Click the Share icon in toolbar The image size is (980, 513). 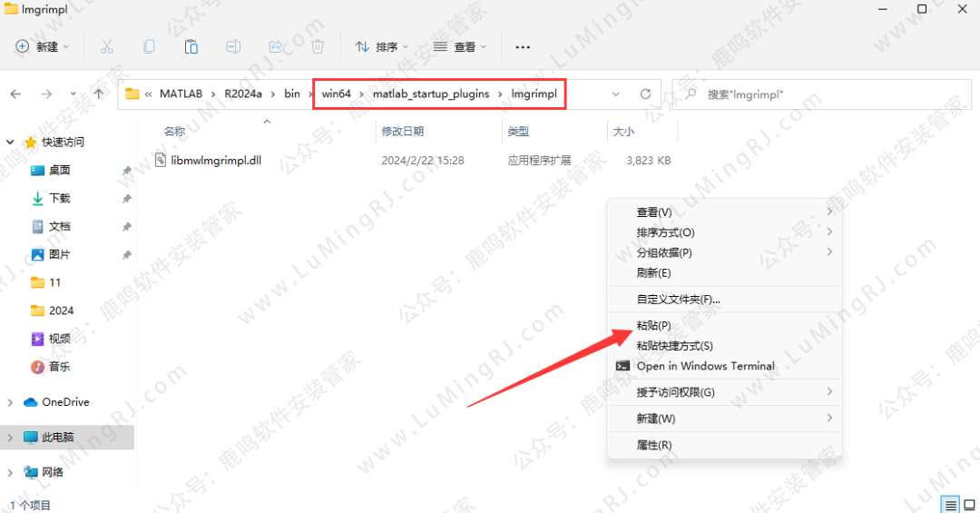point(275,47)
